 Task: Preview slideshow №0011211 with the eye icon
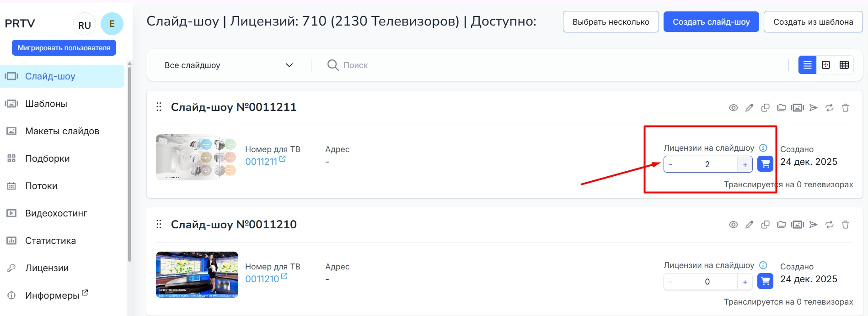coord(733,108)
